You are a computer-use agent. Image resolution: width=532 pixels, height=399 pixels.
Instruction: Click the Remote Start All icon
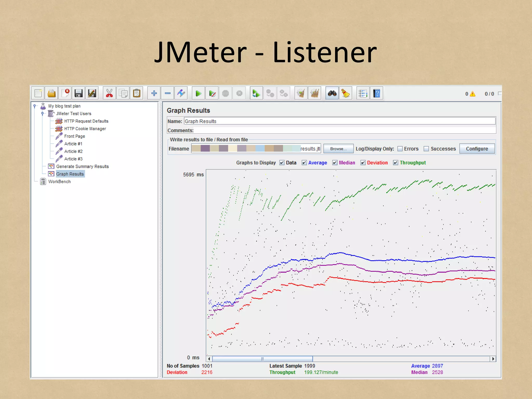pyautogui.click(x=256, y=93)
